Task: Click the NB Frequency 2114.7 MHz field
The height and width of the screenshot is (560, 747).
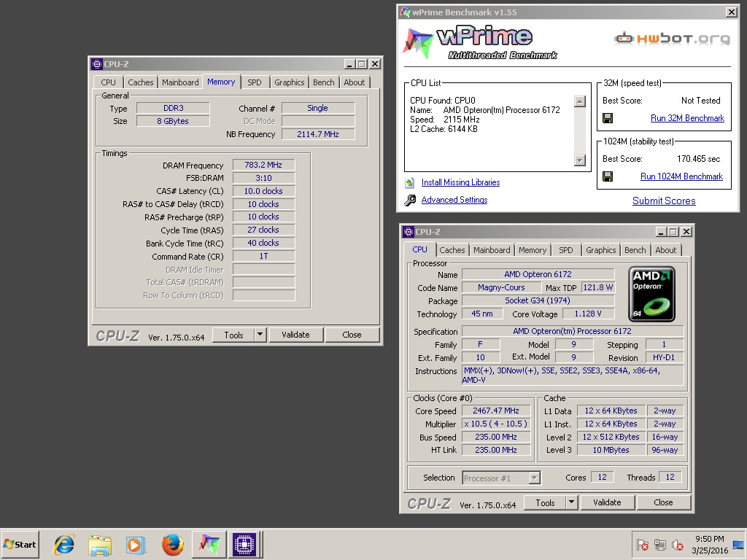Action: [x=318, y=134]
